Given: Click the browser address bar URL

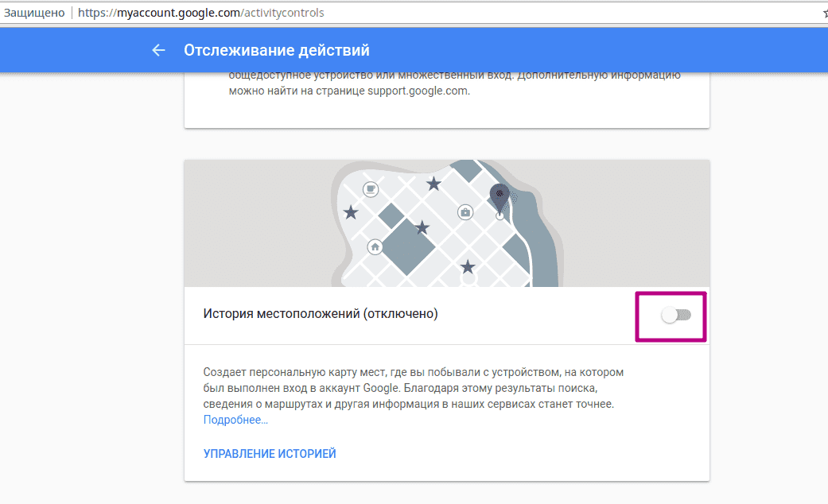Looking at the screenshot, I should point(201,13).
